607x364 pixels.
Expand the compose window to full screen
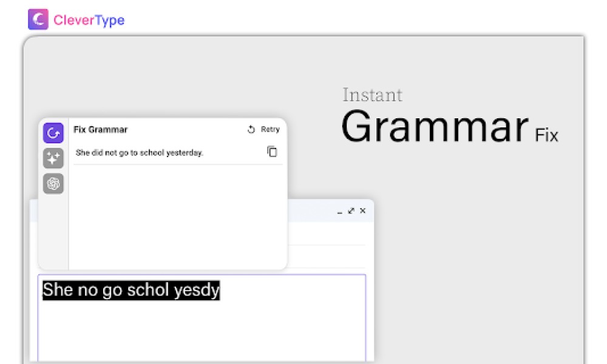coord(351,211)
